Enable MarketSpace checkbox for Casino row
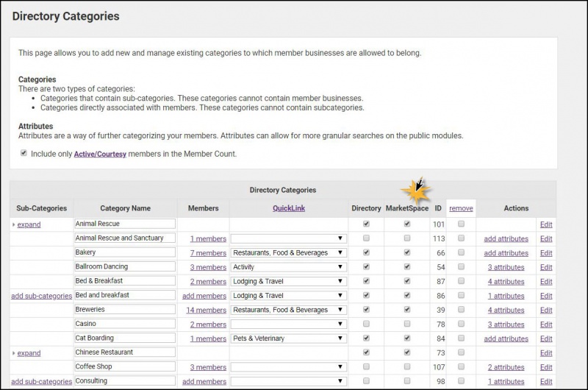 tap(407, 325)
